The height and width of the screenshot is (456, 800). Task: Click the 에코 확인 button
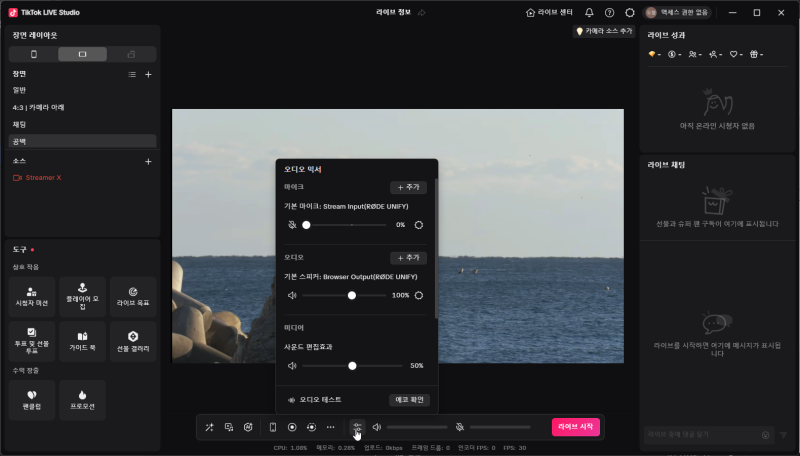click(x=409, y=400)
